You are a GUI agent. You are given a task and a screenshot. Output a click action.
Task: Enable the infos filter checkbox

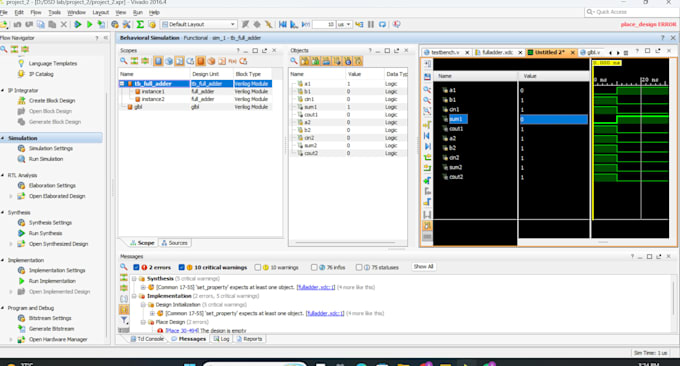(314, 268)
